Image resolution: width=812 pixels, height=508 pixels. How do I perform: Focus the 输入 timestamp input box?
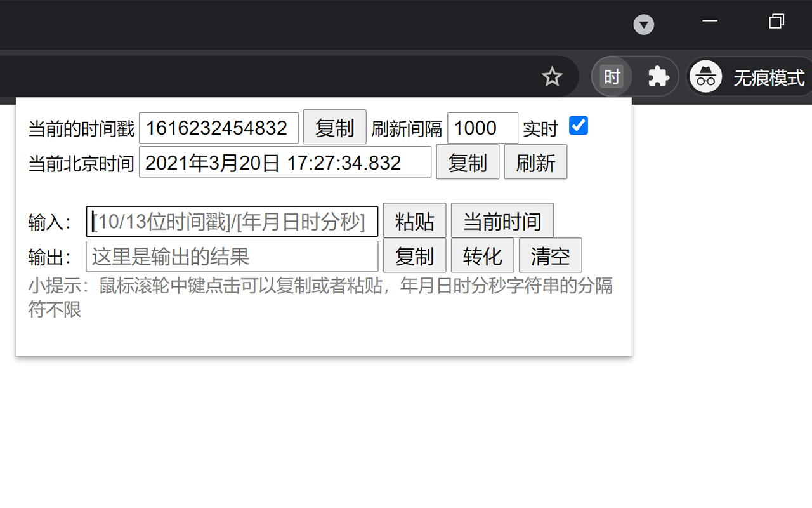click(x=232, y=221)
